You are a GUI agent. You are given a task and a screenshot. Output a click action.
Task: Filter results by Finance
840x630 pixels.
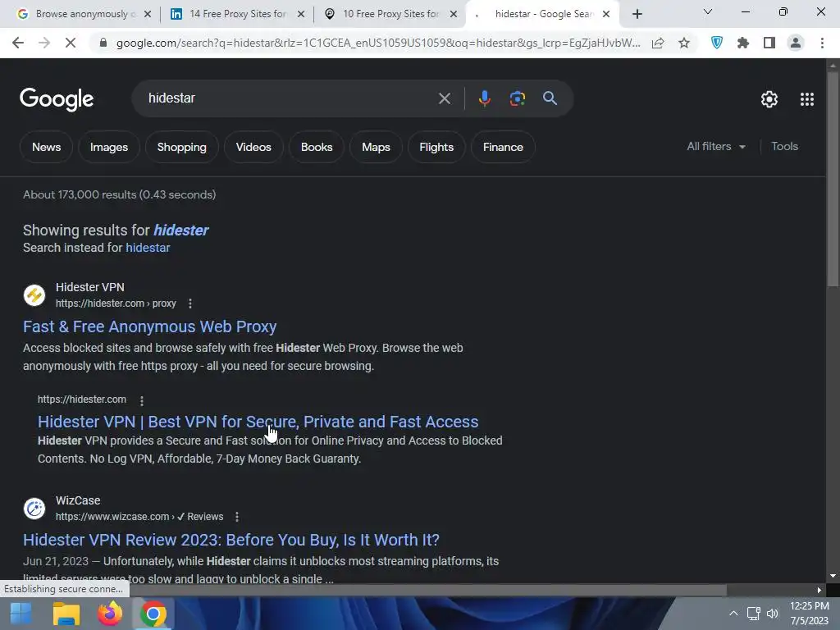(503, 147)
